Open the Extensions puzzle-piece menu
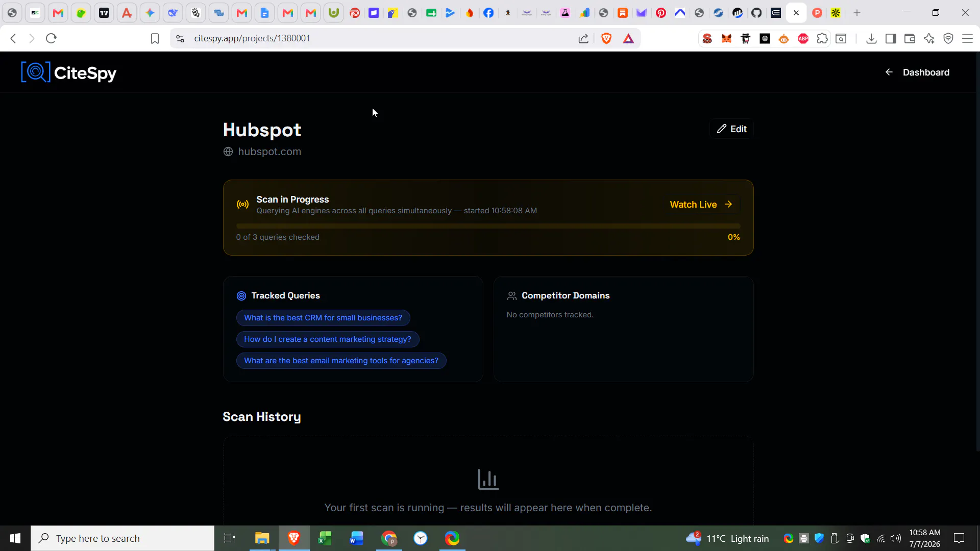Viewport: 980px width, 551px height. tap(822, 39)
